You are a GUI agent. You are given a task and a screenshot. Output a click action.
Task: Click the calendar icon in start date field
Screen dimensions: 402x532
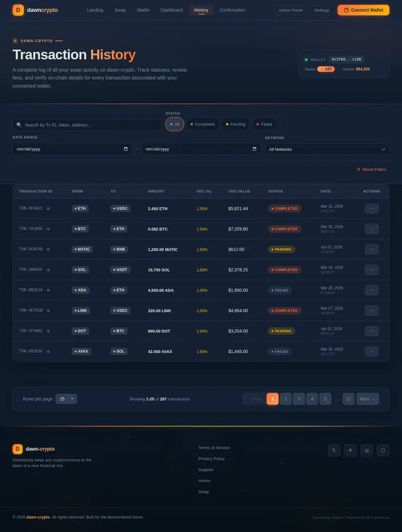tap(126, 149)
